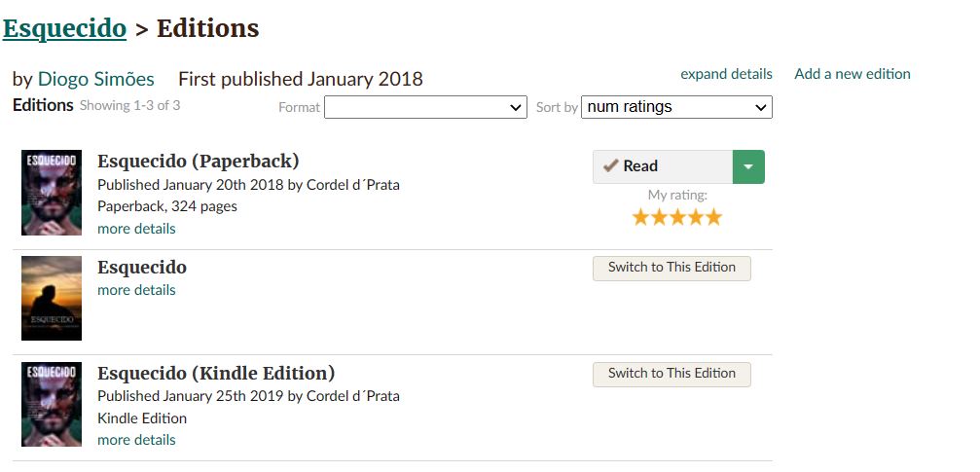980x472 pixels.
Task: Open the Sort by num ratings dropdown
Action: pos(676,107)
